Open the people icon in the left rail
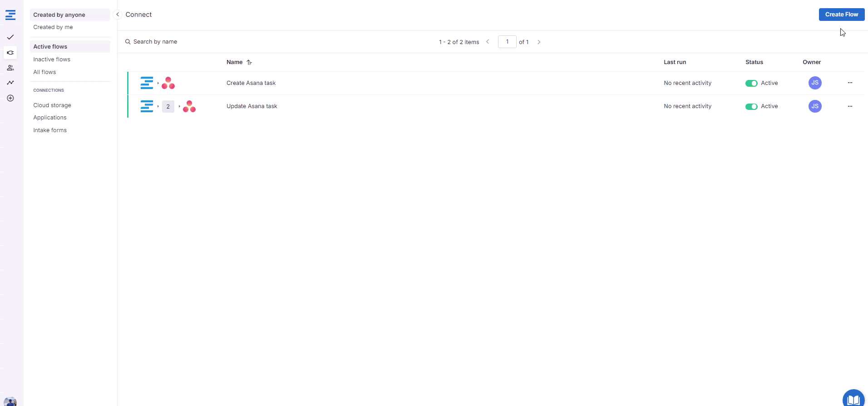The width and height of the screenshot is (868, 406). [10, 68]
